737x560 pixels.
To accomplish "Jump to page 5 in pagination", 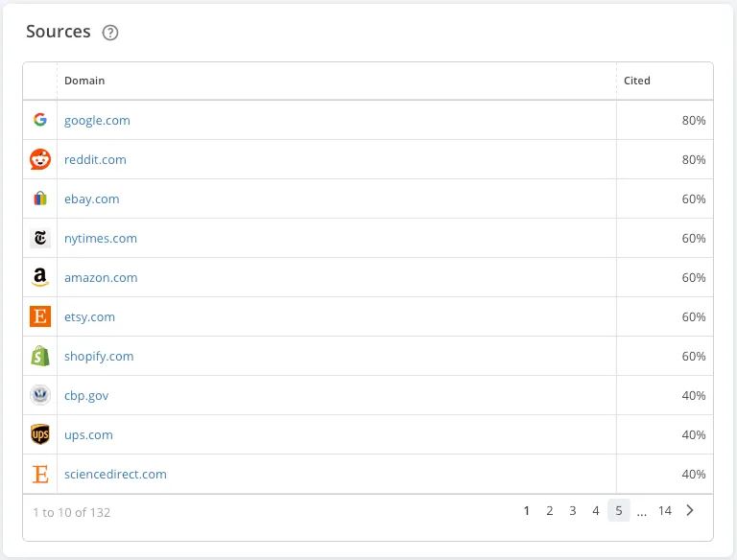I will coord(619,511).
